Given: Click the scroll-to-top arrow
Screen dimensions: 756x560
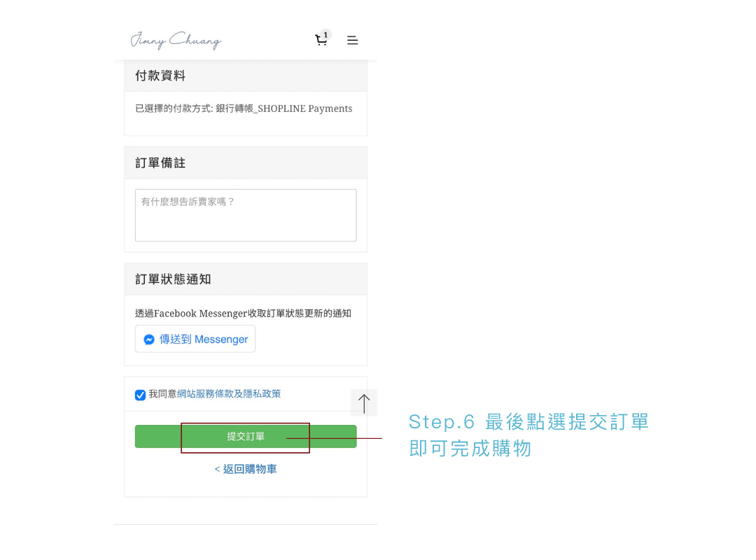Looking at the screenshot, I should tap(364, 402).
